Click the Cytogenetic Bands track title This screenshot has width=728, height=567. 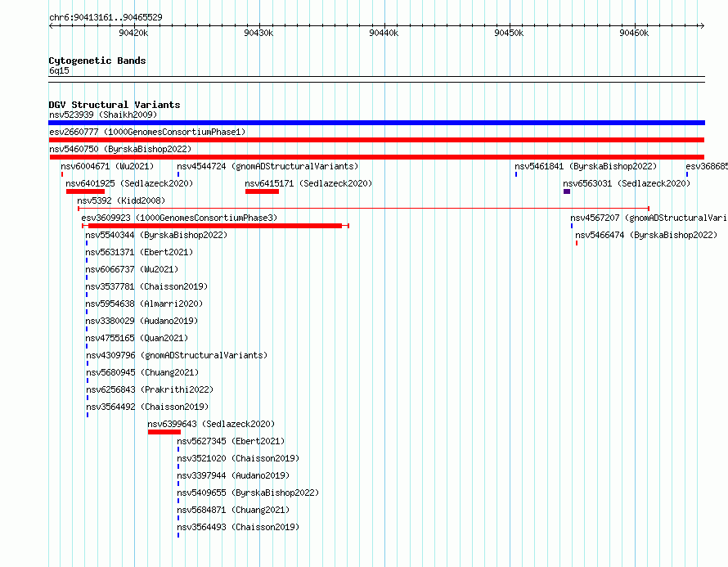97,61
